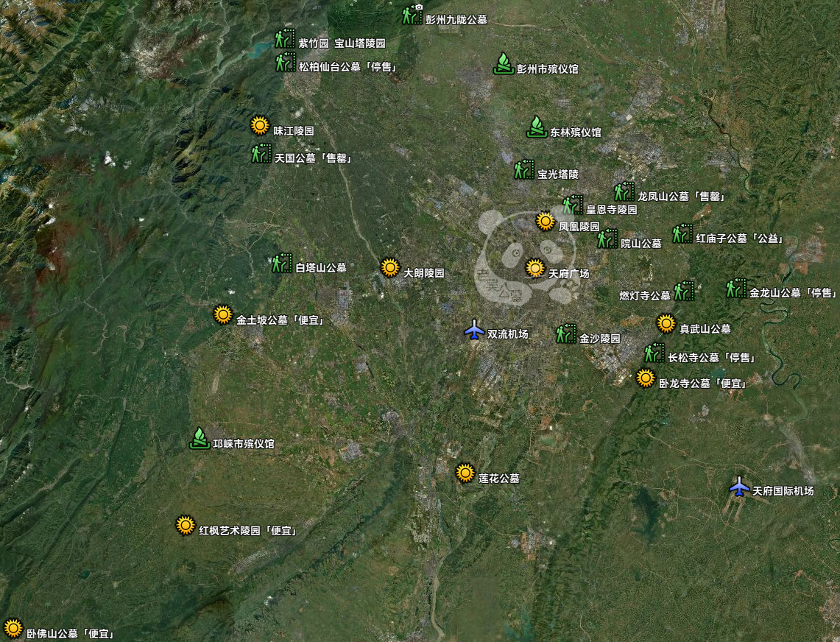Open the 红枫艺术陵园「便宜」 text label

pyautogui.click(x=247, y=530)
